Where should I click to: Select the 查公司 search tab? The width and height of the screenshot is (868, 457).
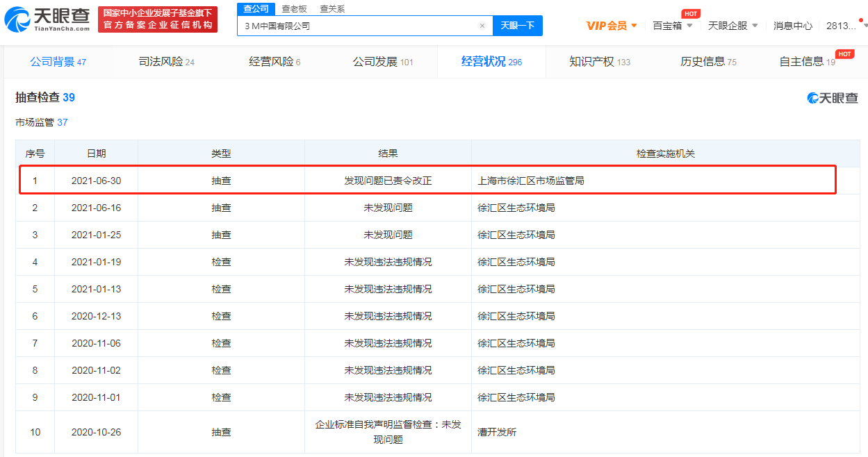point(255,9)
